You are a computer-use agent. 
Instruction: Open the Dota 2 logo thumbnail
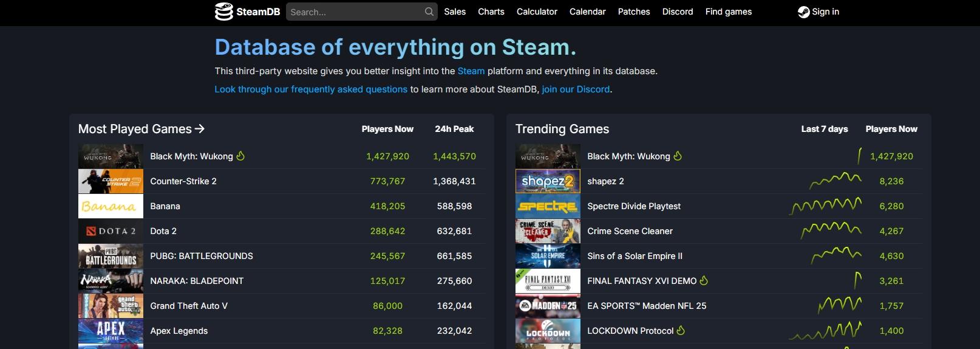(x=111, y=231)
